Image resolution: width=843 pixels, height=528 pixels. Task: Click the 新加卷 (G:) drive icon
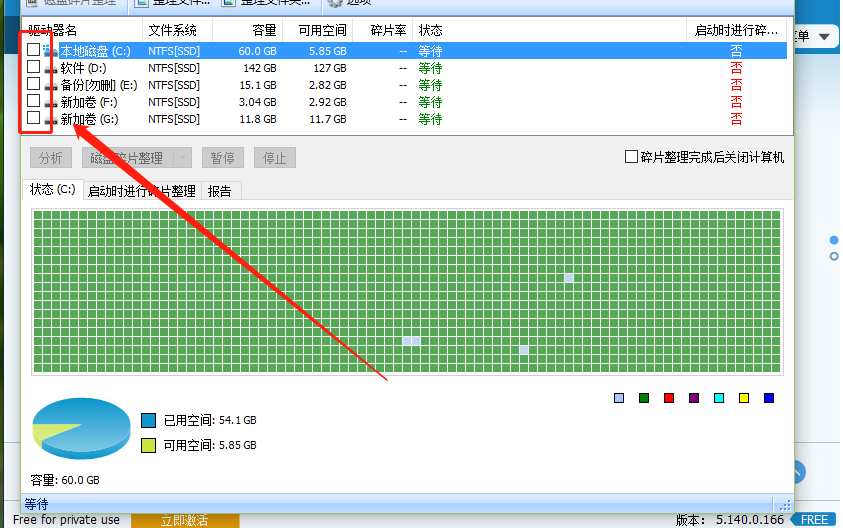(51, 120)
